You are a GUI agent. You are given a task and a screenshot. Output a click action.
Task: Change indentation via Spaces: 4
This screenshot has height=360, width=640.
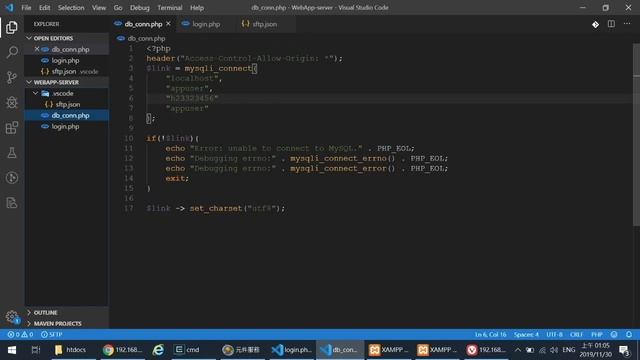pyautogui.click(x=526, y=334)
